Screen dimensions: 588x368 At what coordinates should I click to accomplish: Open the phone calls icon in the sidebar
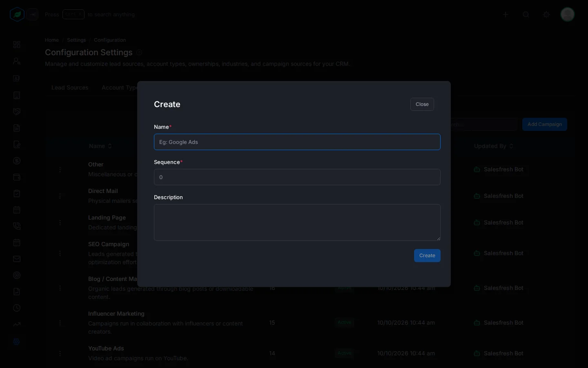tap(17, 226)
